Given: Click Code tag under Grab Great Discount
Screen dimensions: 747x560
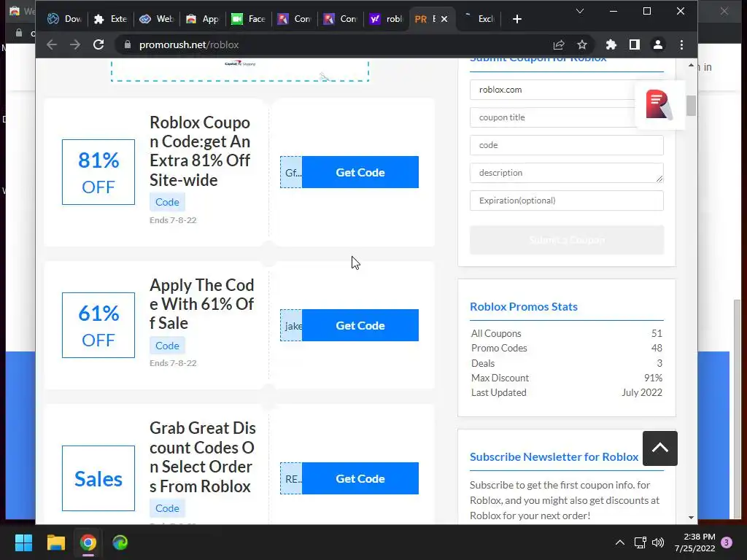Looking at the screenshot, I should [167, 508].
